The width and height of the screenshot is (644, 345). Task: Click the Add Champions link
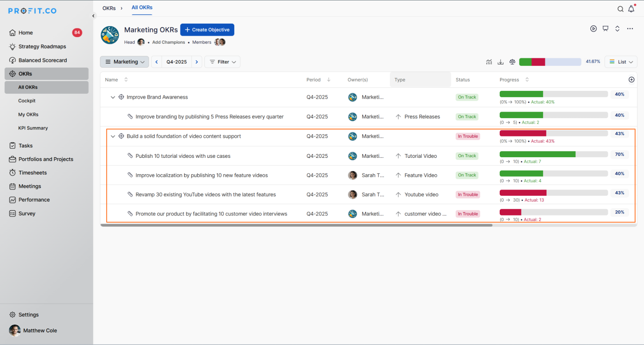[x=168, y=42]
